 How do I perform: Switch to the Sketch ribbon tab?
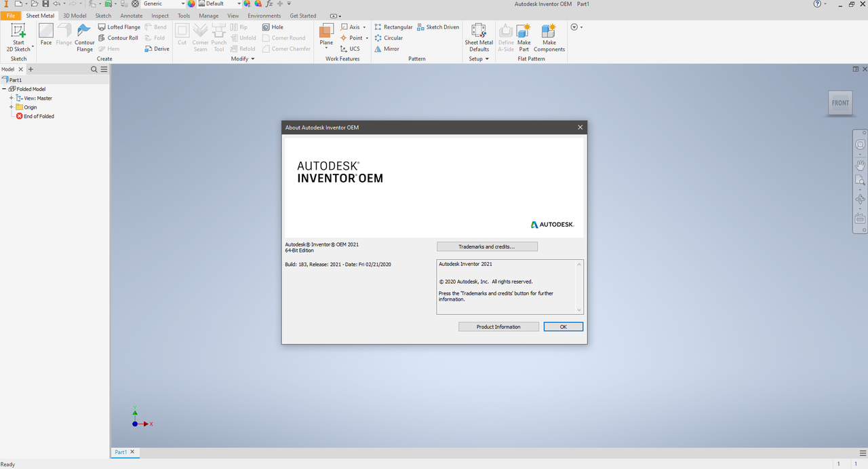point(103,16)
